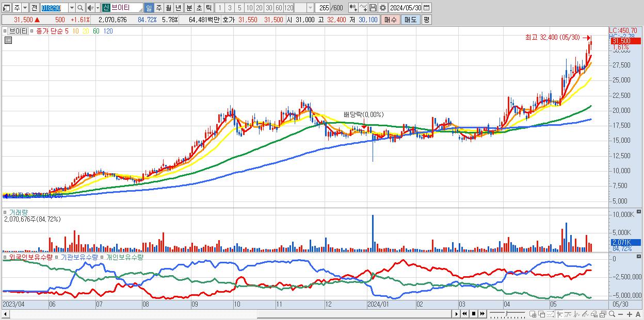Click the stock code input field 018290
The height and width of the screenshot is (320, 644).
54,8
